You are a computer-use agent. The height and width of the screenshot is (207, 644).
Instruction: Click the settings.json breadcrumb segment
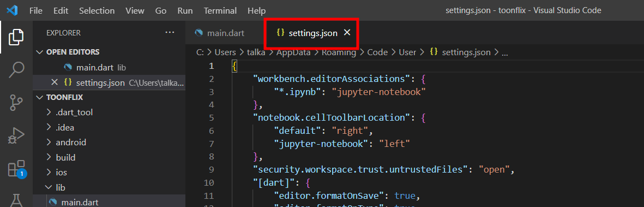460,52
